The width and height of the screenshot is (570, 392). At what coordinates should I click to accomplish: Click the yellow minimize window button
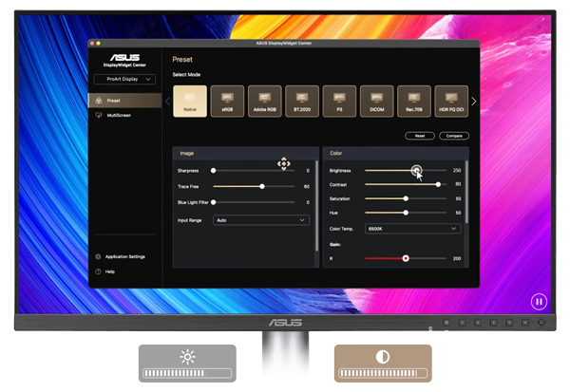(98, 44)
